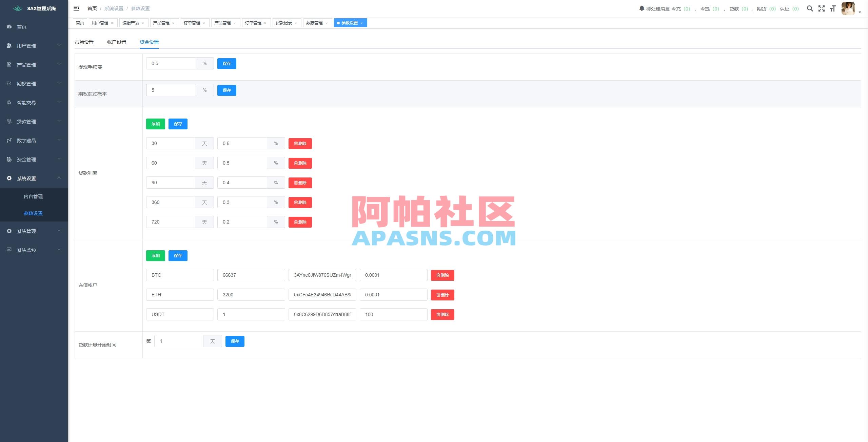The height and width of the screenshot is (442, 868).
Task: Click the 期权获胜概率 input field
Action: coord(171,90)
